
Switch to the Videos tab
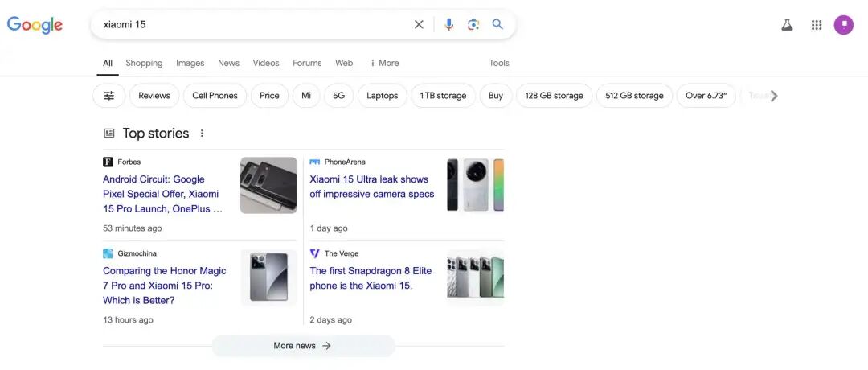266,64
